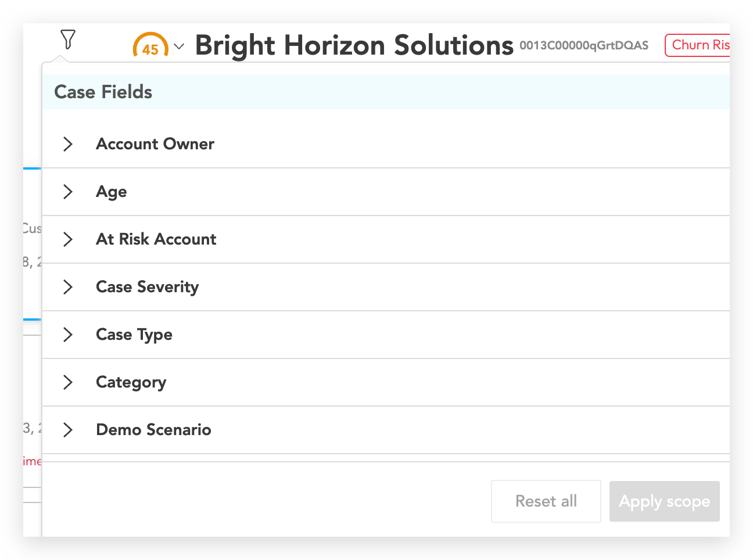The width and height of the screenshot is (753, 560).
Task: Open dropdown arrow beside score badge
Action: pyautogui.click(x=179, y=46)
